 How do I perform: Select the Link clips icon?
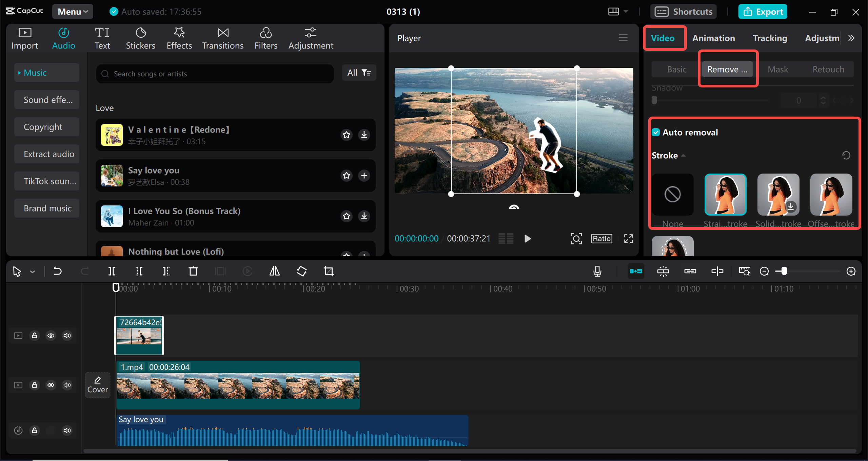689,271
